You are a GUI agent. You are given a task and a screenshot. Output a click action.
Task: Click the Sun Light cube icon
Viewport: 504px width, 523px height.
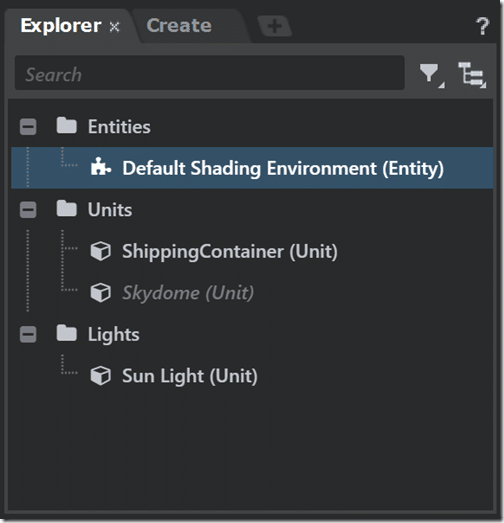point(100,376)
